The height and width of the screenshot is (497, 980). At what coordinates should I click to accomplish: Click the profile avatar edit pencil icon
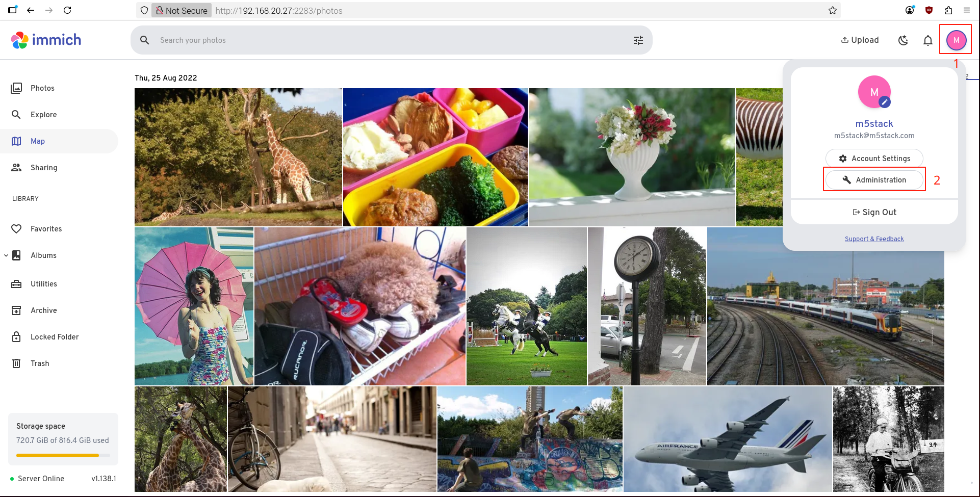coord(885,102)
